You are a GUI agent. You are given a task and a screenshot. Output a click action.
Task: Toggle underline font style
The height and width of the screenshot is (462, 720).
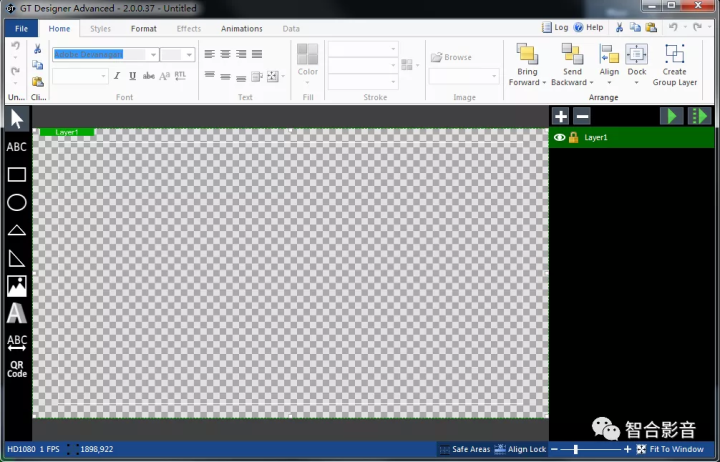click(x=132, y=76)
